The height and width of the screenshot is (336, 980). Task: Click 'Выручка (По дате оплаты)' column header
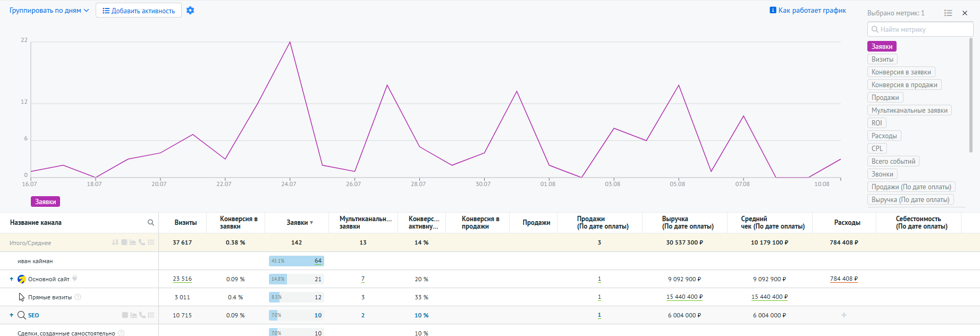(x=688, y=223)
